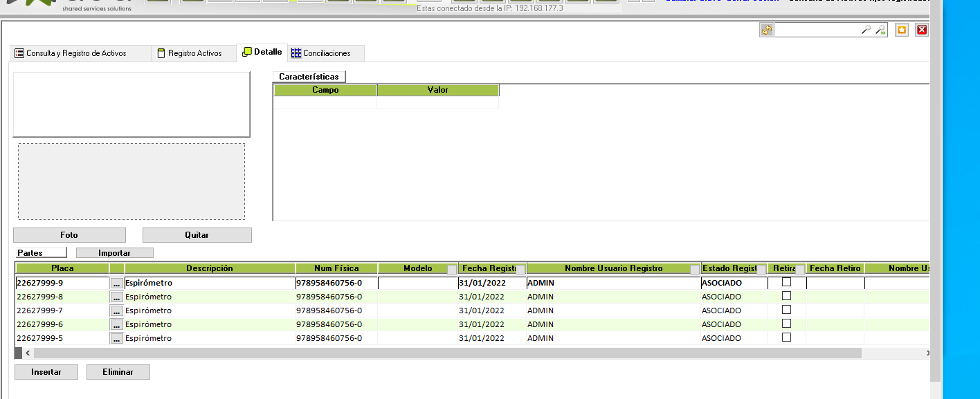980x399 pixels.
Task: Check the Retirar box for placa 22627999-6
Action: (786, 324)
